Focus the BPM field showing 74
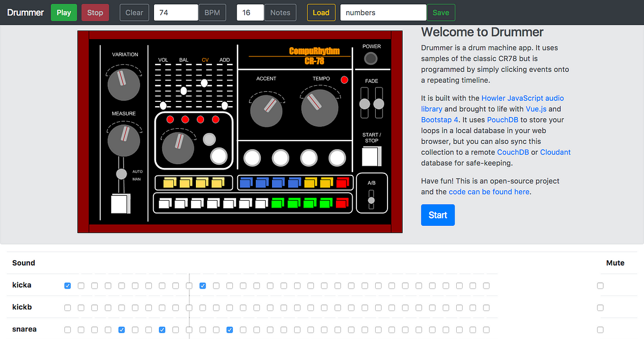644x339 pixels. click(x=176, y=12)
